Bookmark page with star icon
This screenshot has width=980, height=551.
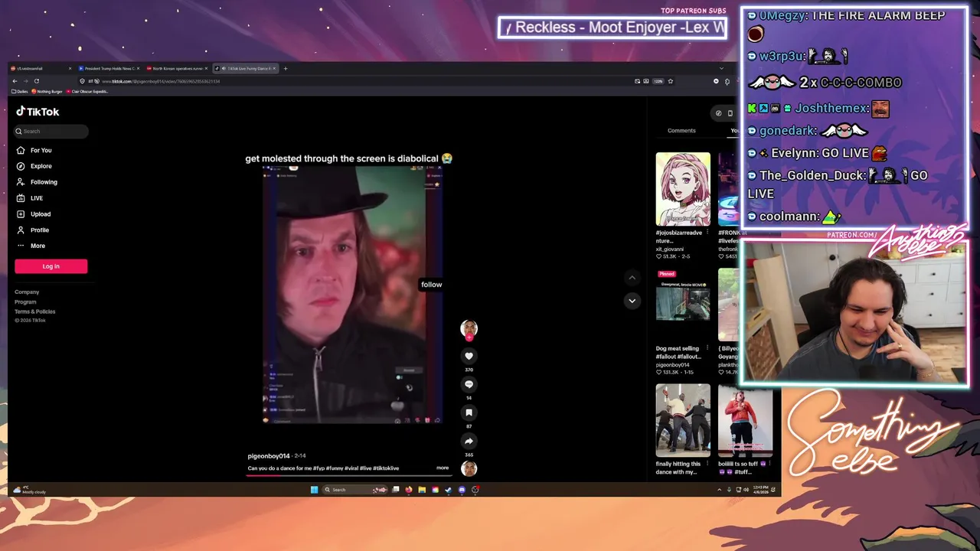coord(671,81)
